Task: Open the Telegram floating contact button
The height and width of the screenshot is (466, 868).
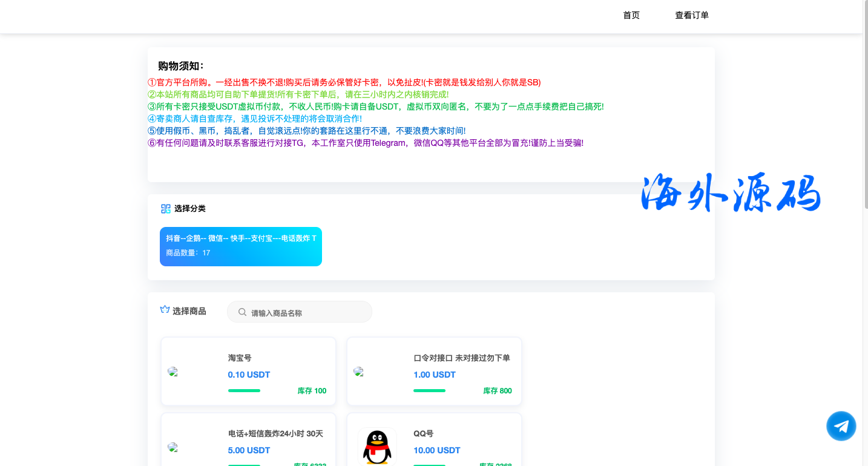Action: tap(841, 426)
